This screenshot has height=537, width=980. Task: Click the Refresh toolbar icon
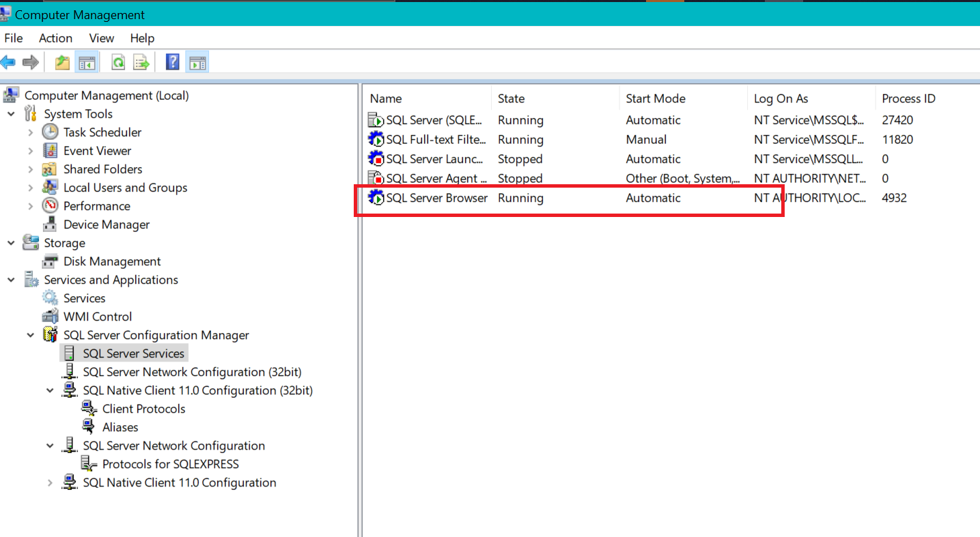(118, 63)
